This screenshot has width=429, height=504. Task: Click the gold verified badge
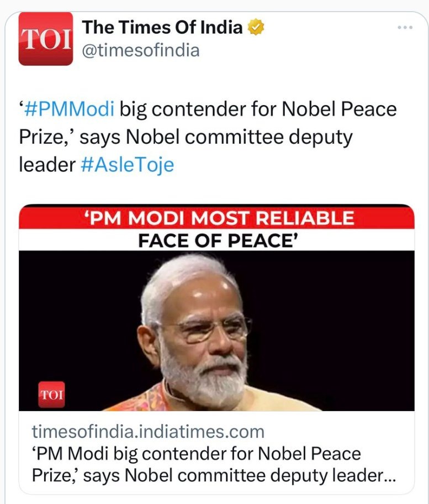257,27
